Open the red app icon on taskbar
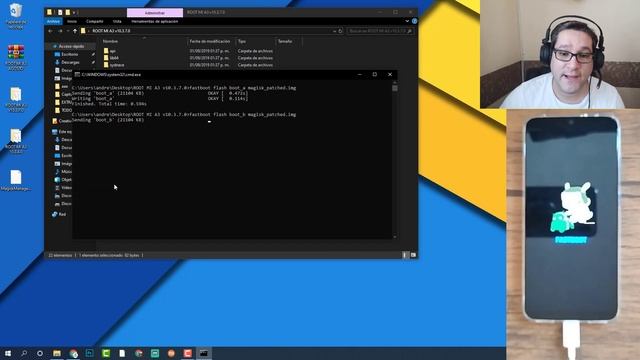Image resolution: width=640 pixels, height=360 pixels. click(187, 353)
